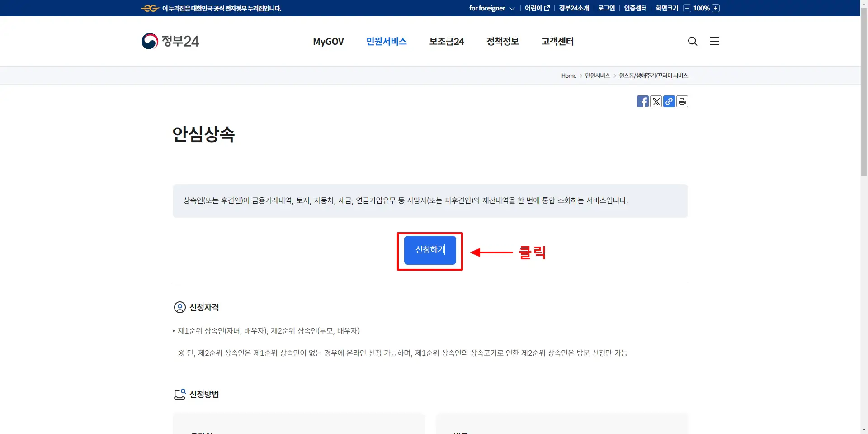Print page using printer icon

pos(682,101)
